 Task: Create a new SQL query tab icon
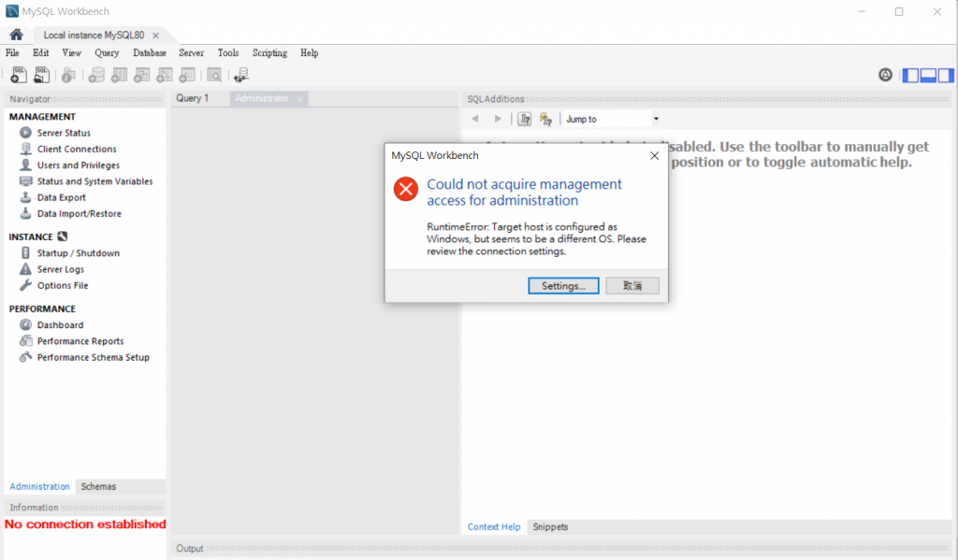(19, 75)
